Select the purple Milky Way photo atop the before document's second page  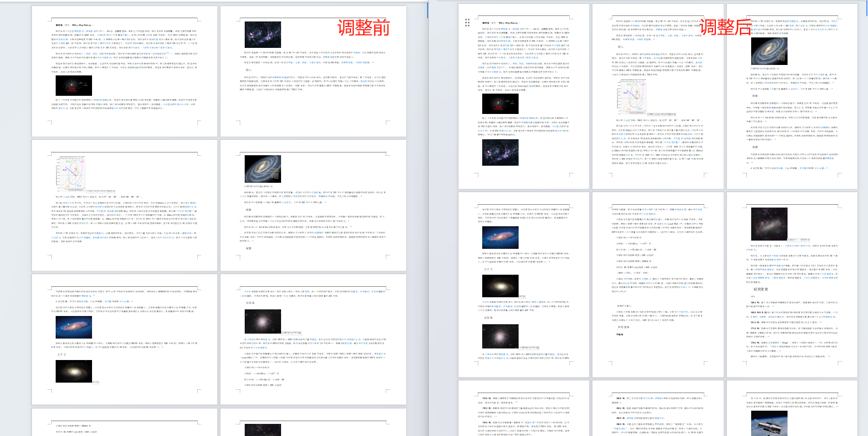coord(263,35)
